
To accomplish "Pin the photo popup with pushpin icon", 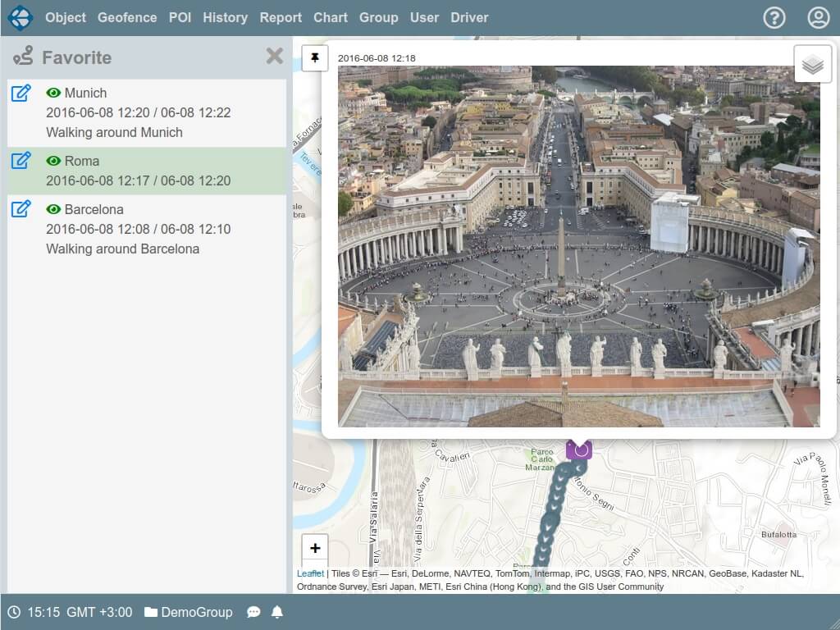I will pyautogui.click(x=315, y=58).
